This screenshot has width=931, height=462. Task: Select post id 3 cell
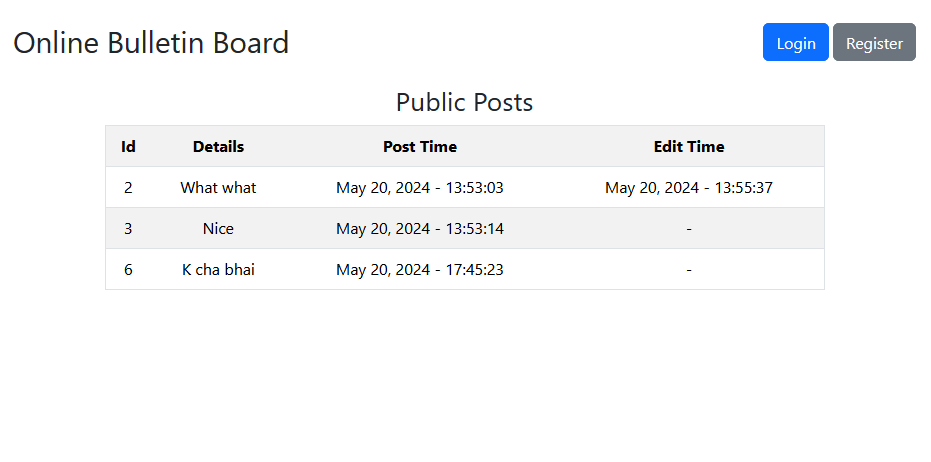point(128,228)
